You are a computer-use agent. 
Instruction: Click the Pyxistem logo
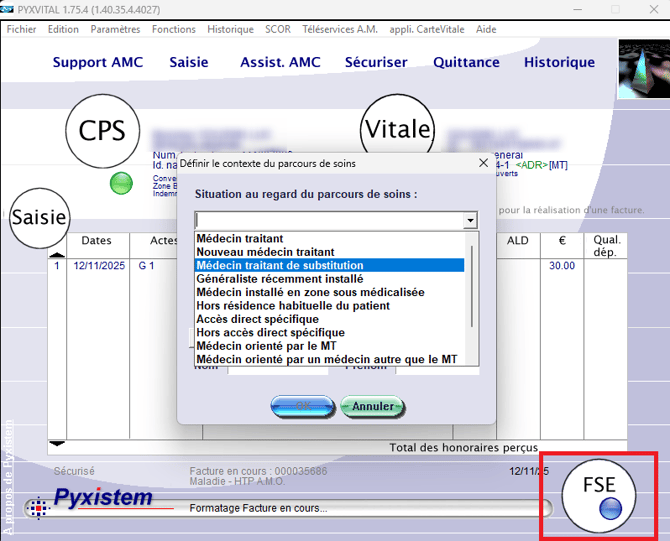tap(103, 498)
